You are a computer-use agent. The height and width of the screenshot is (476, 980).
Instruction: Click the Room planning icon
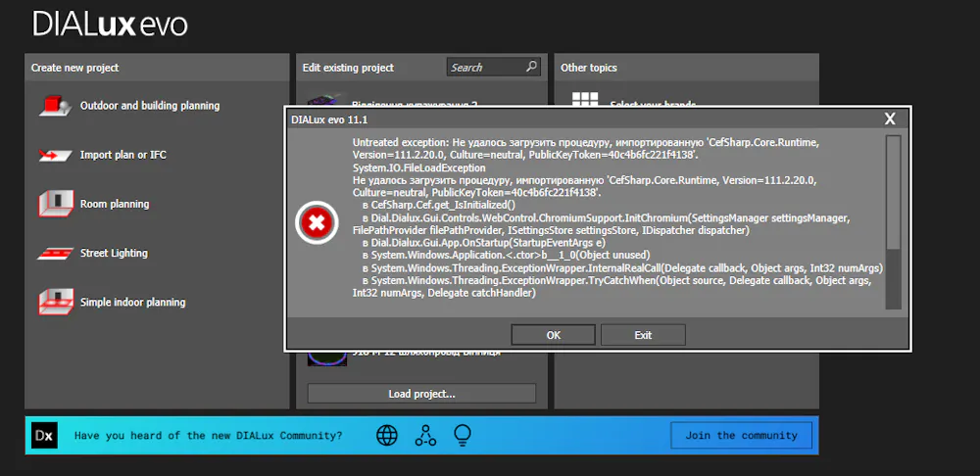(x=56, y=204)
